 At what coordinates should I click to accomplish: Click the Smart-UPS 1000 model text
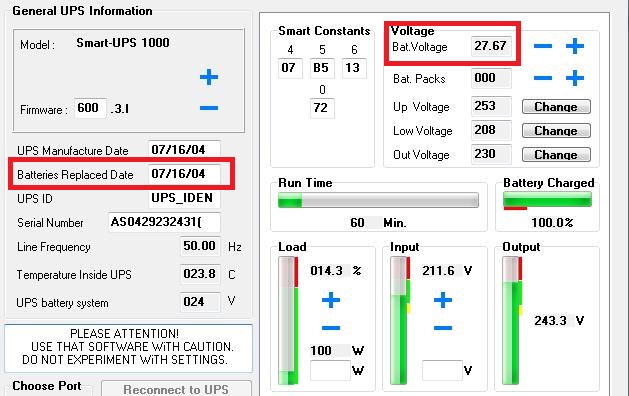tap(123, 43)
